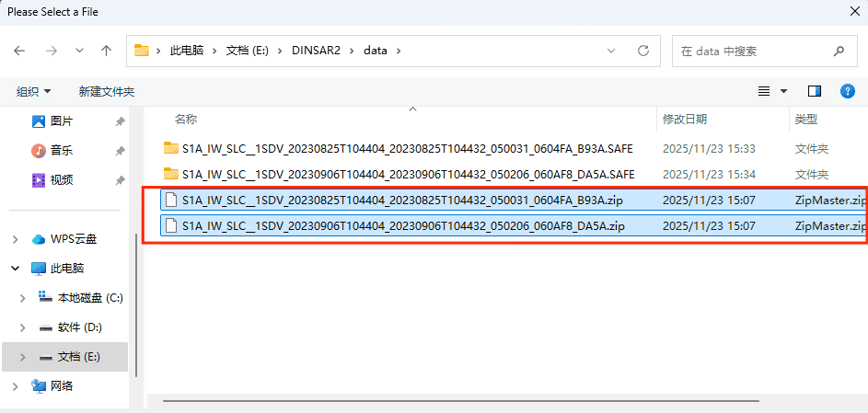Click 新建文件夹 button
Image resolution: width=868 pixels, height=413 pixels.
tap(107, 92)
